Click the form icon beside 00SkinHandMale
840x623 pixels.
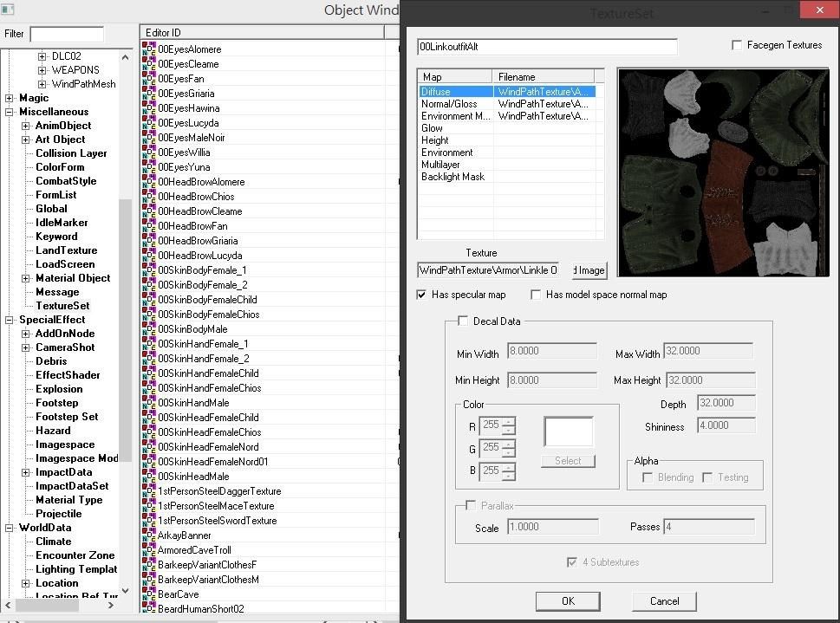coord(149,402)
